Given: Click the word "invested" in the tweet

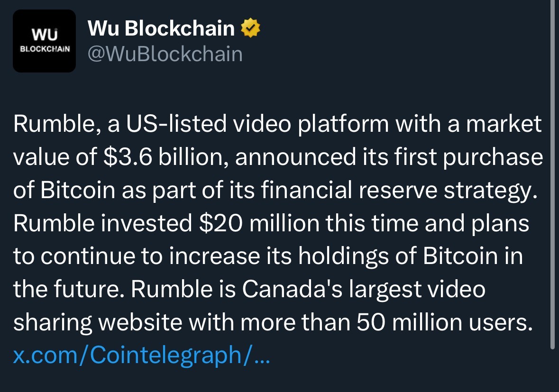Looking at the screenshot, I should click(145, 223).
